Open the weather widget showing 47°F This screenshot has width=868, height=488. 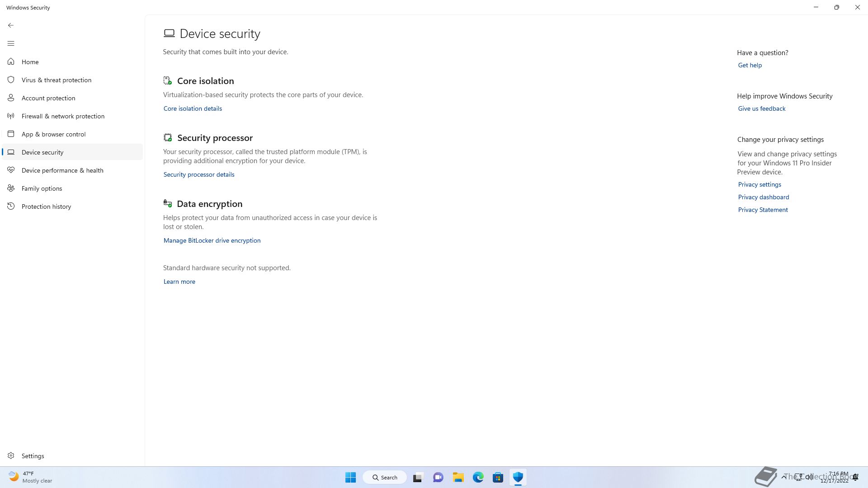pyautogui.click(x=31, y=477)
